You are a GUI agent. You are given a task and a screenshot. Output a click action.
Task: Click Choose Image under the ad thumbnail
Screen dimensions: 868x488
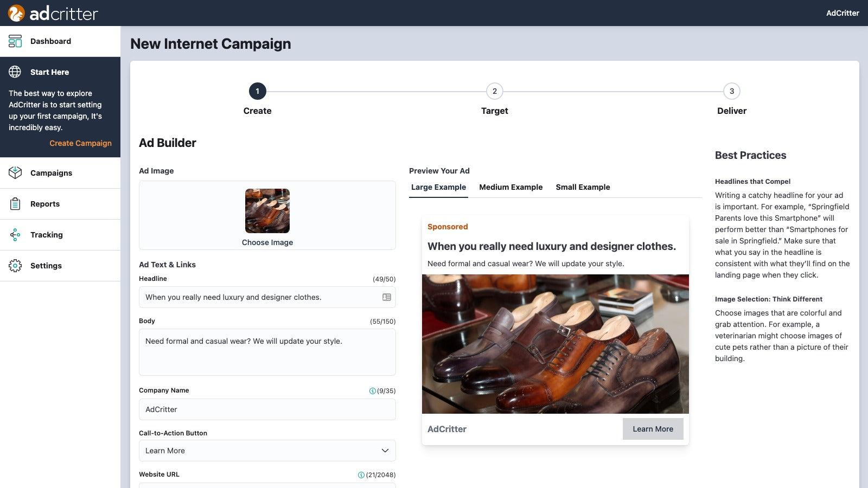[x=267, y=242]
